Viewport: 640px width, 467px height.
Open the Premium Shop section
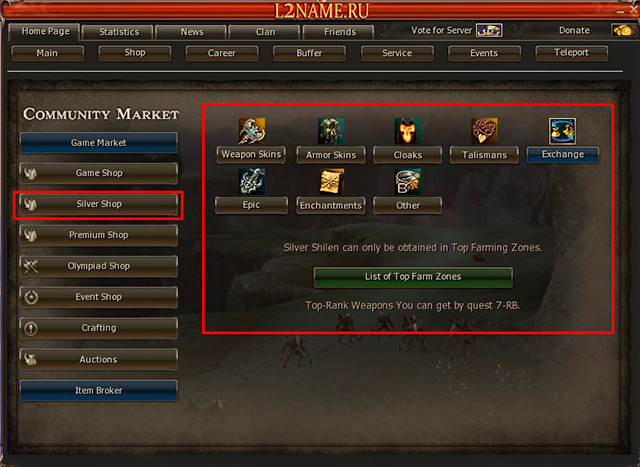point(98,235)
